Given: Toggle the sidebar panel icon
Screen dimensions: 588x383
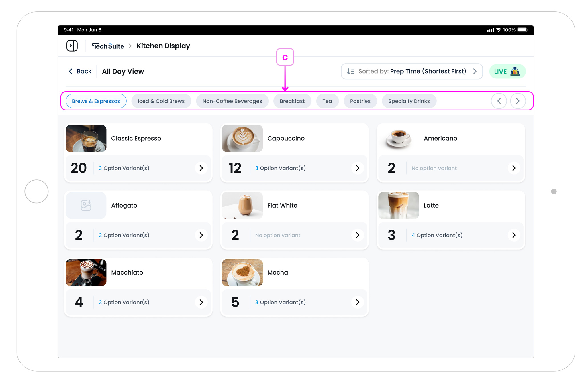Looking at the screenshot, I should point(72,46).
